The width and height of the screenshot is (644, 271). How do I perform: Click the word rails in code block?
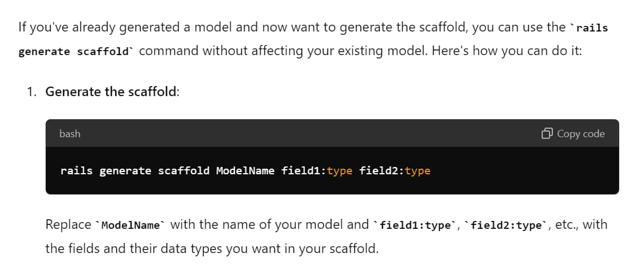click(76, 170)
